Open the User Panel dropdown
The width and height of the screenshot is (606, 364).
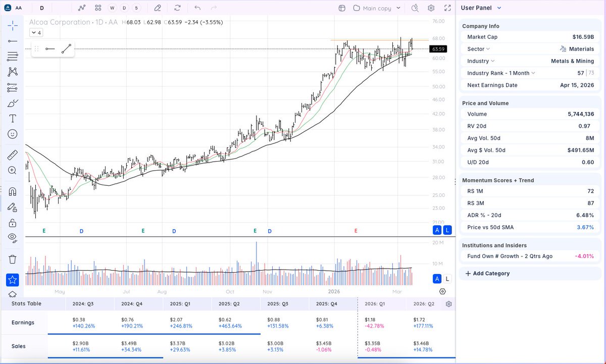coord(481,8)
